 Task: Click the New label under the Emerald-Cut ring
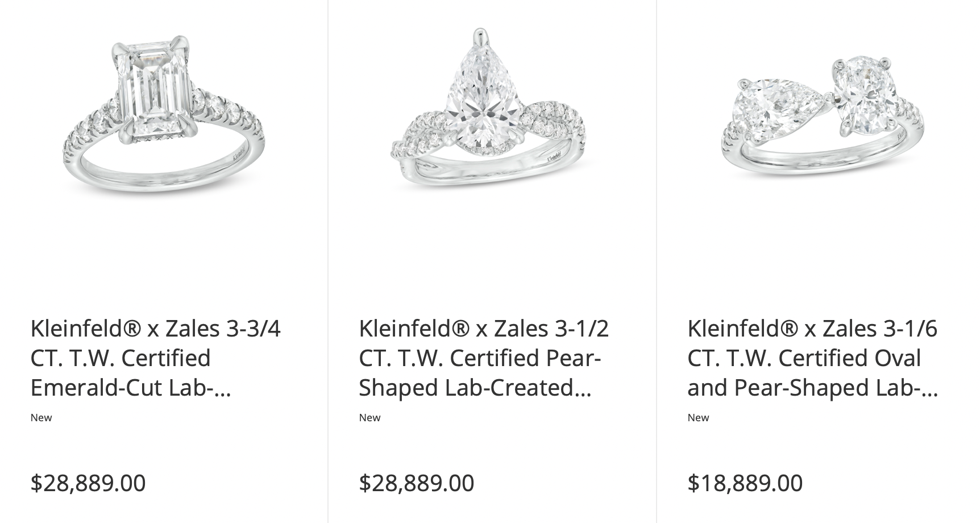click(41, 418)
